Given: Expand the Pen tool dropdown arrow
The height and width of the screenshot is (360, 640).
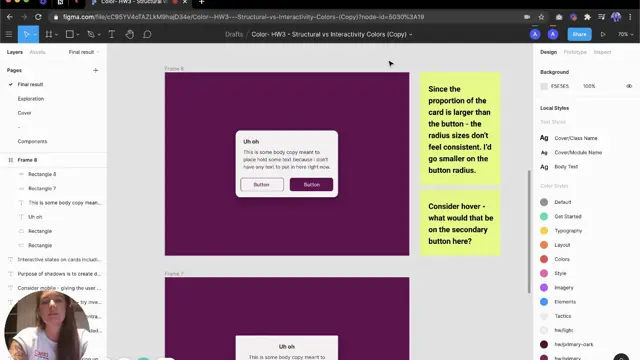Looking at the screenshot, I should tap(99, 35).
